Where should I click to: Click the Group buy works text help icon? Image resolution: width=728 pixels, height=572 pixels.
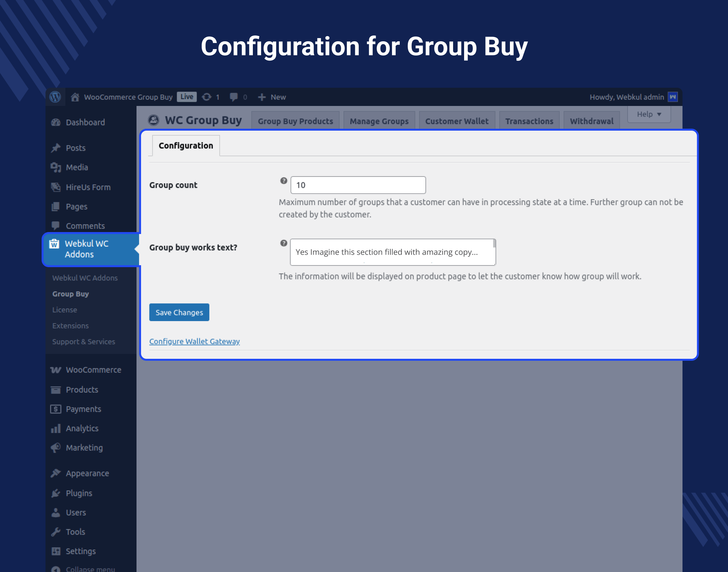284,243
